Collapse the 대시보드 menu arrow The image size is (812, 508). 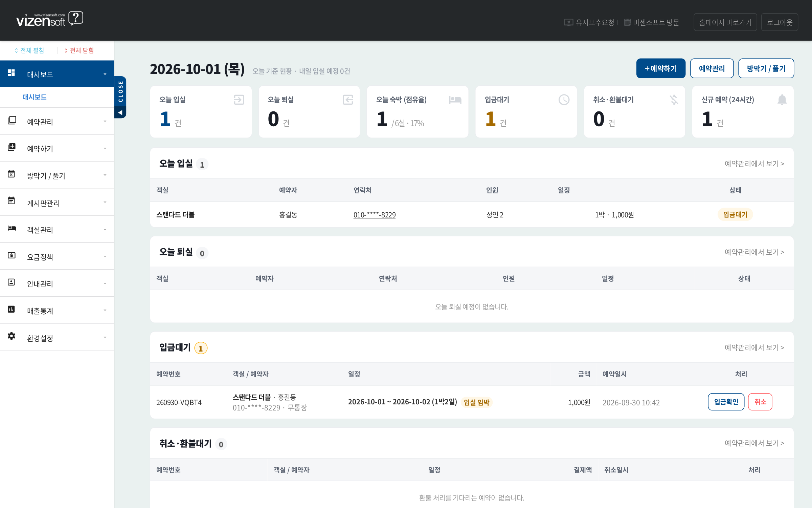pos(105,74)
